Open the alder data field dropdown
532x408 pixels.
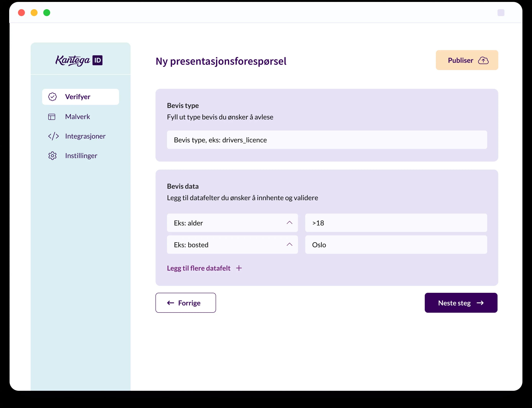coord(232,223)
